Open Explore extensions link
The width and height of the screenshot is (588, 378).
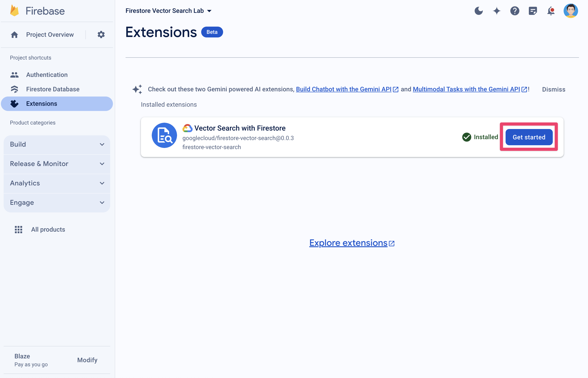(x=352, y=242)
